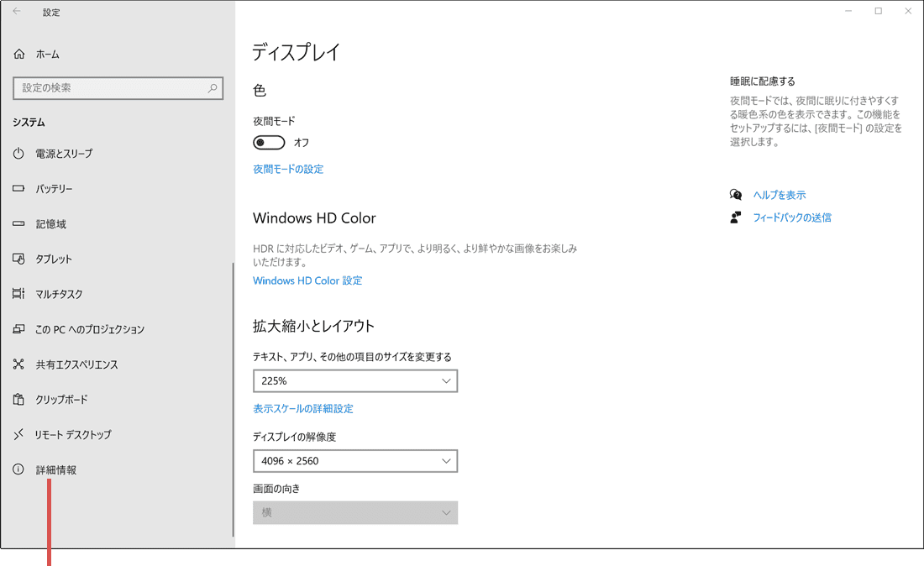Screen dimensions: 924x566
Task: Open バッテリー settings
Action: coord(55,189)
